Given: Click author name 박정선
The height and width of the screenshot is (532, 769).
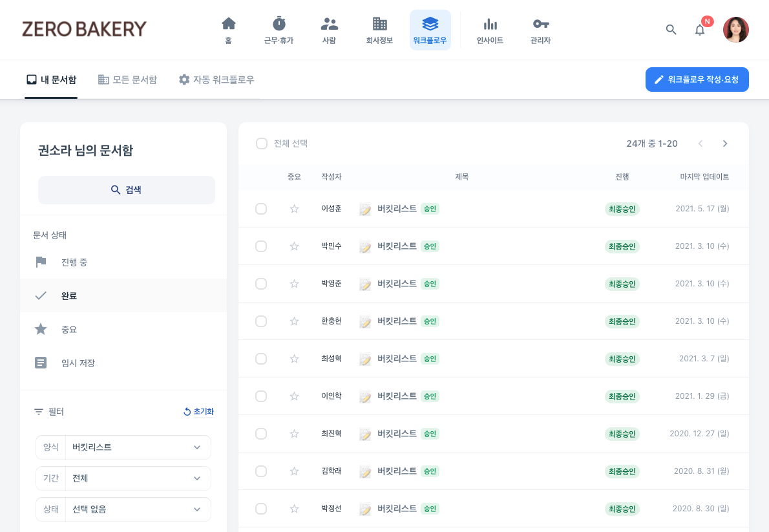Looking at the screenshot, I should [x=331, y=509].
